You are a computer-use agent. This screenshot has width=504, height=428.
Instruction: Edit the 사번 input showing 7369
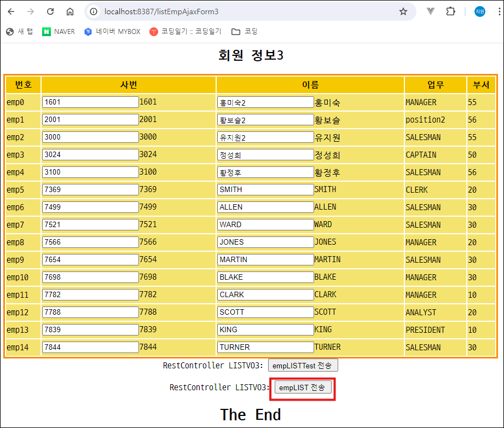click(x=90, y=190)
